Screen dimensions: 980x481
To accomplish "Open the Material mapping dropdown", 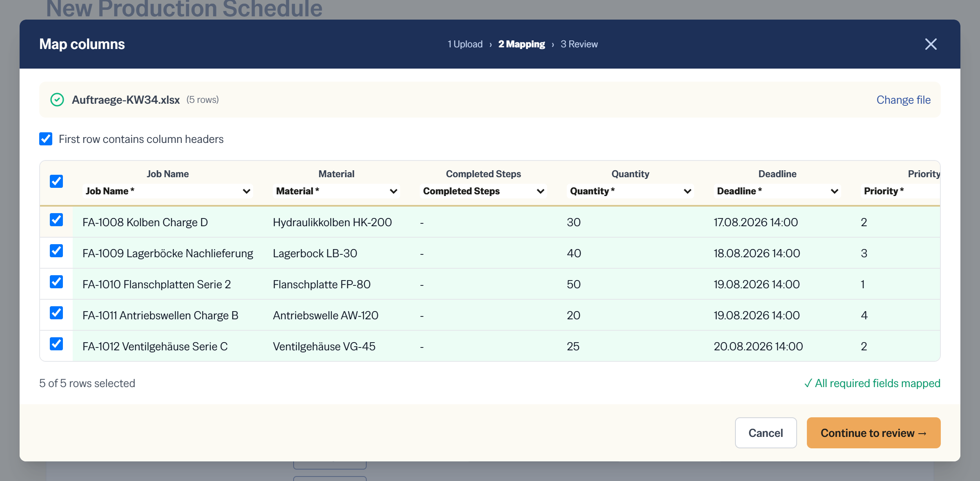I will click(x=336, y=191).
